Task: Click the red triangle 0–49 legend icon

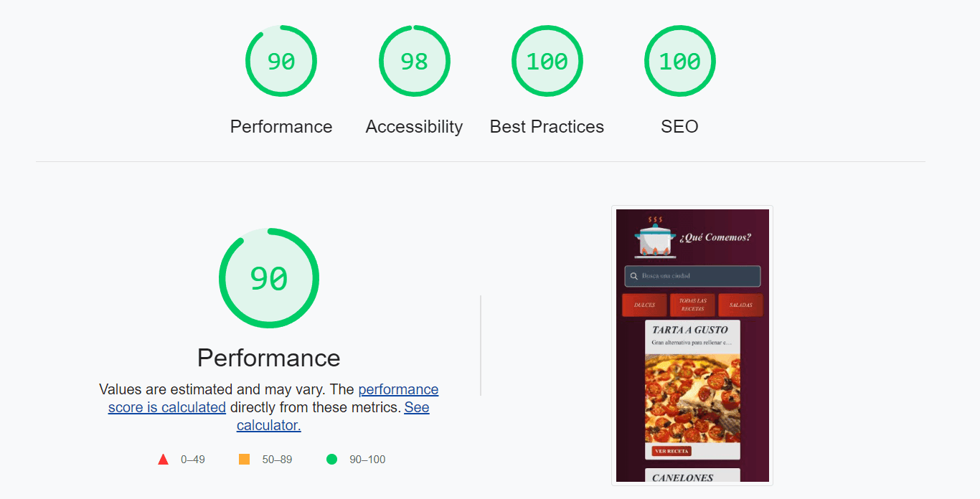Action: (163, 460)
